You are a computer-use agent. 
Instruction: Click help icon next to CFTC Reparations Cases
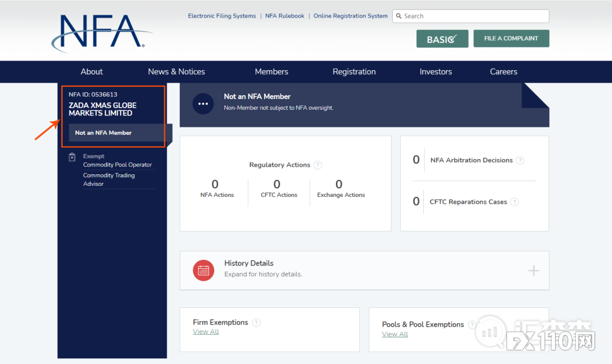pyautogui.click(x=515, y=202)
